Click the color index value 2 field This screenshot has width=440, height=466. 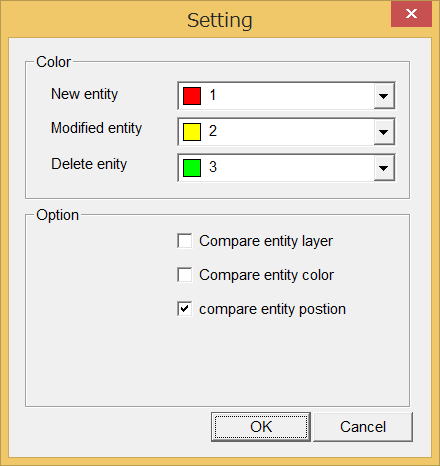pyautogui.click(x=276, y=132)
